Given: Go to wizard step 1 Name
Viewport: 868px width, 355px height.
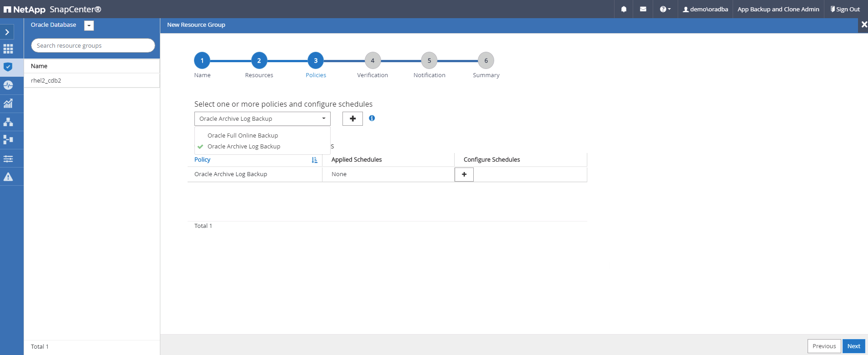Looking at the screenshot, I should [202, 60].
